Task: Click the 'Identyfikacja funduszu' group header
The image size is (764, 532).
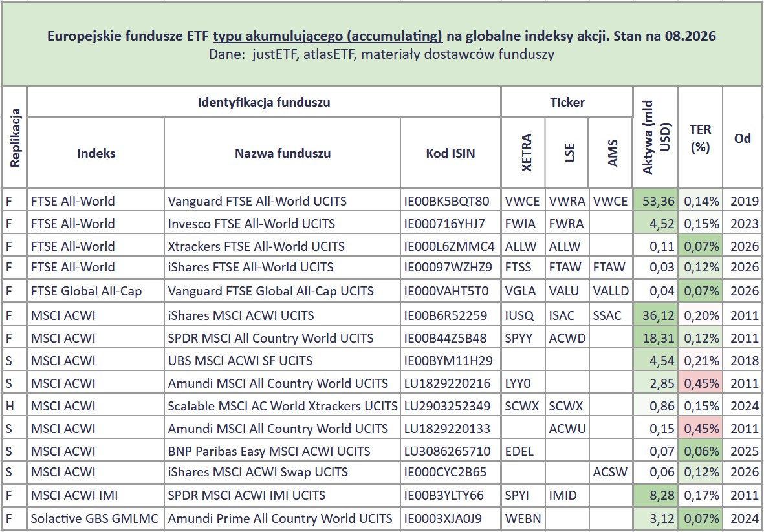Action: [263, 102]
